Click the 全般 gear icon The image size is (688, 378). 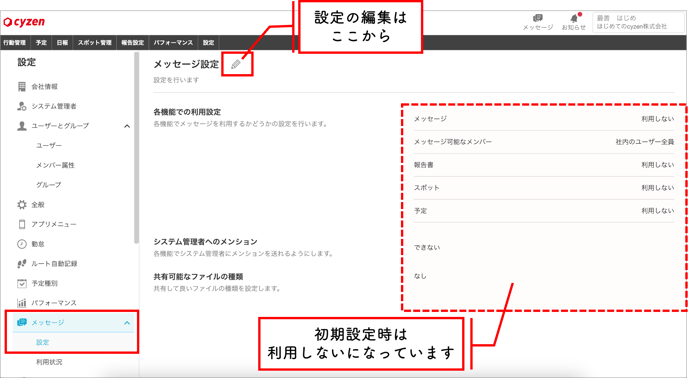(22, 205)
